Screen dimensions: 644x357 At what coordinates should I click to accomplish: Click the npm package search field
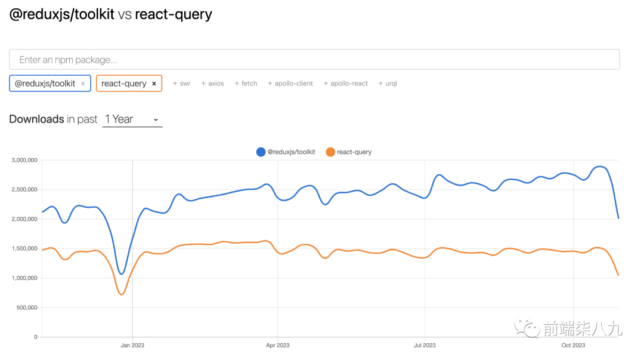click(x=314, y=60)
